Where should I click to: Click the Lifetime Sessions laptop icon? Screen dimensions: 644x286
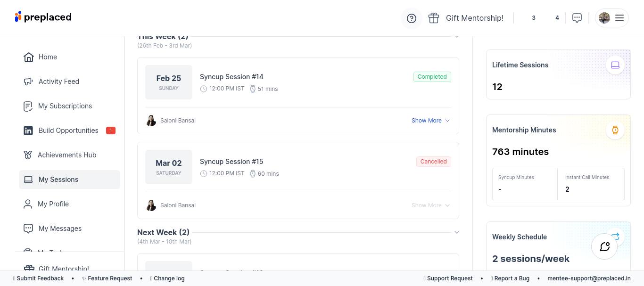pos(615,65)
